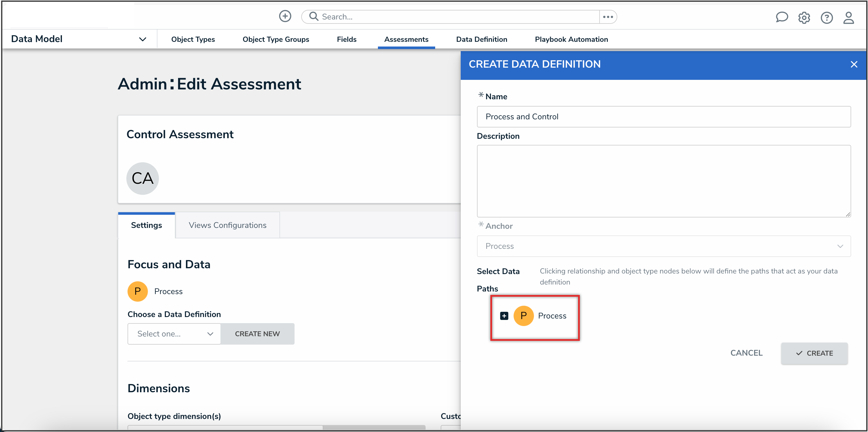Viewport: 868px width, 432px height.
Task: Click CANCEL in the panel
Action: coord(746,353)
